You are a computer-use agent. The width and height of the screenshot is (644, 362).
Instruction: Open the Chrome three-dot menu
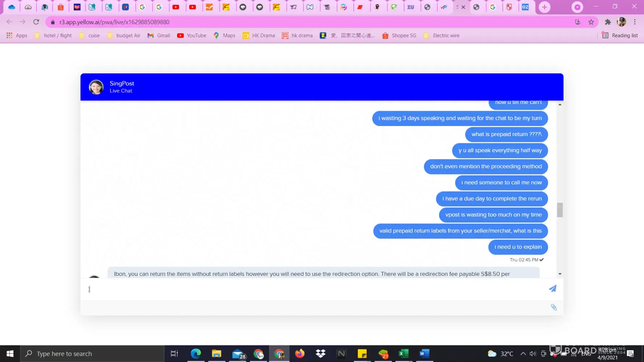(x=635, y=22)
